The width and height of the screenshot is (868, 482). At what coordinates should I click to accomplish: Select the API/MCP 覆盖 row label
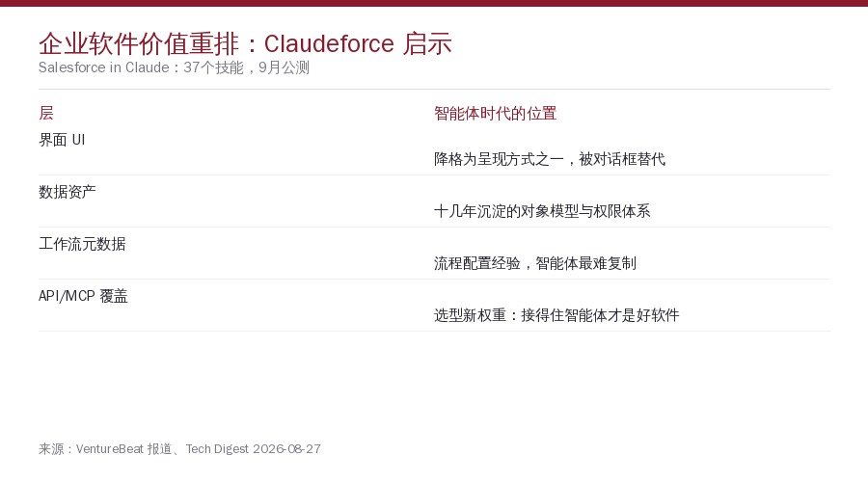click(x=83, y=296)
